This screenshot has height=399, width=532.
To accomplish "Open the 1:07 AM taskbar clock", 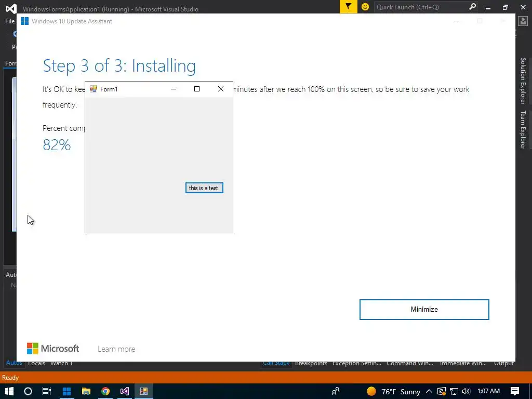I will tap(488, 391).
